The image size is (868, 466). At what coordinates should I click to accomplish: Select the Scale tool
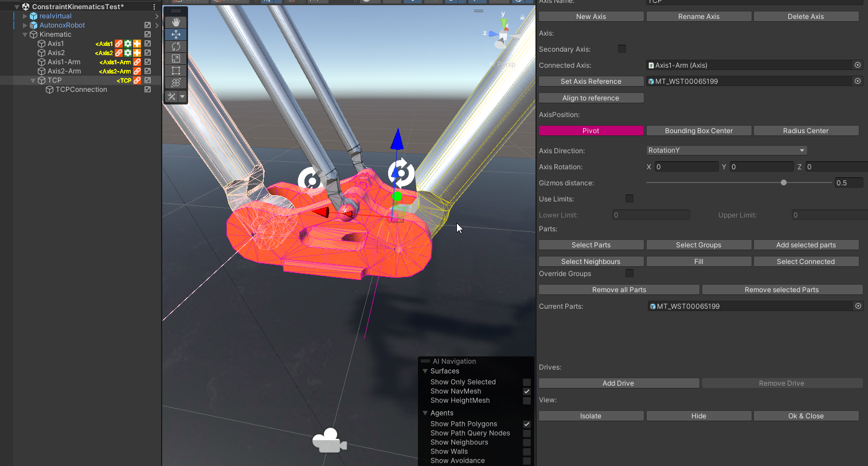tap(176, 59)
